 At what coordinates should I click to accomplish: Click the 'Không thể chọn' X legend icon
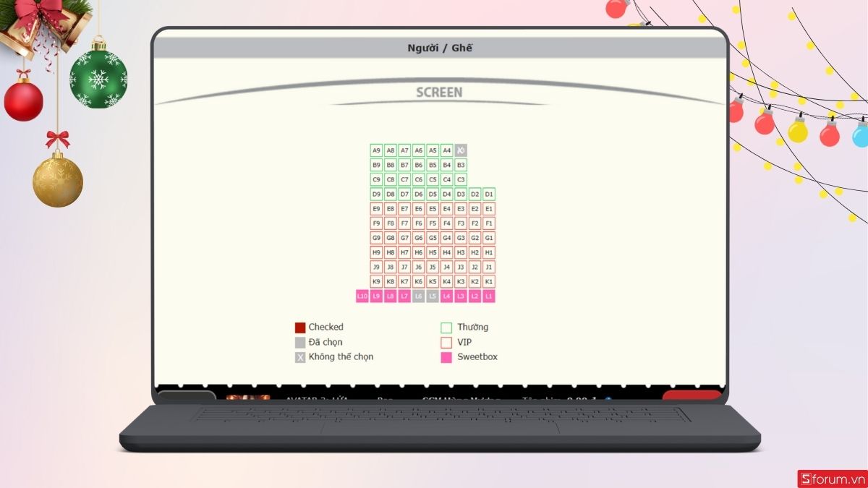point(300,357)
